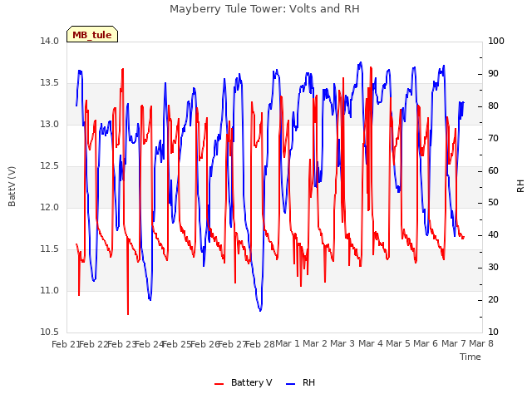Select the Feb 24 tick label
This screenshot has width=532, height=399.
tap(150, 344)
